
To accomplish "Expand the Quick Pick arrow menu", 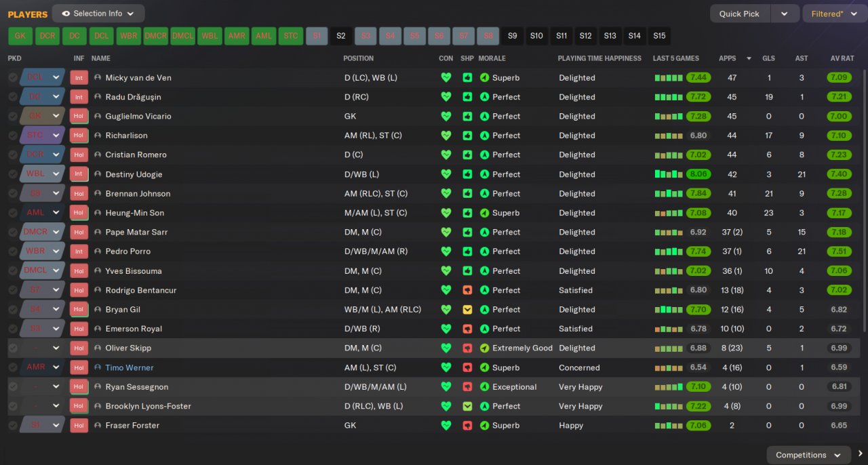I will point(785,14).
